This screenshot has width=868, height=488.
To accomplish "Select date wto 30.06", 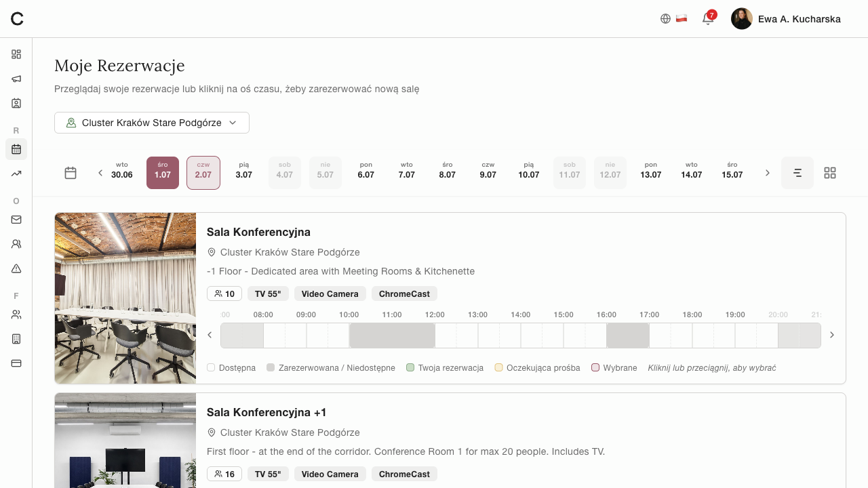I will click(122, 173).
